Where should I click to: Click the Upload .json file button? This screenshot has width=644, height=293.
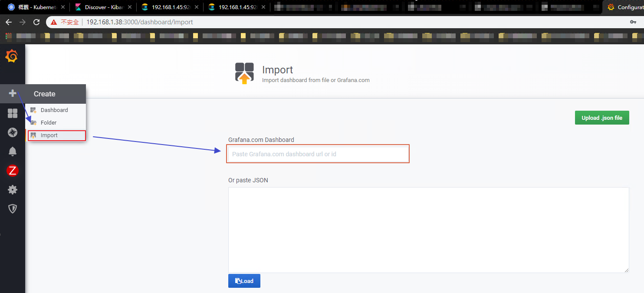point(602,118)
